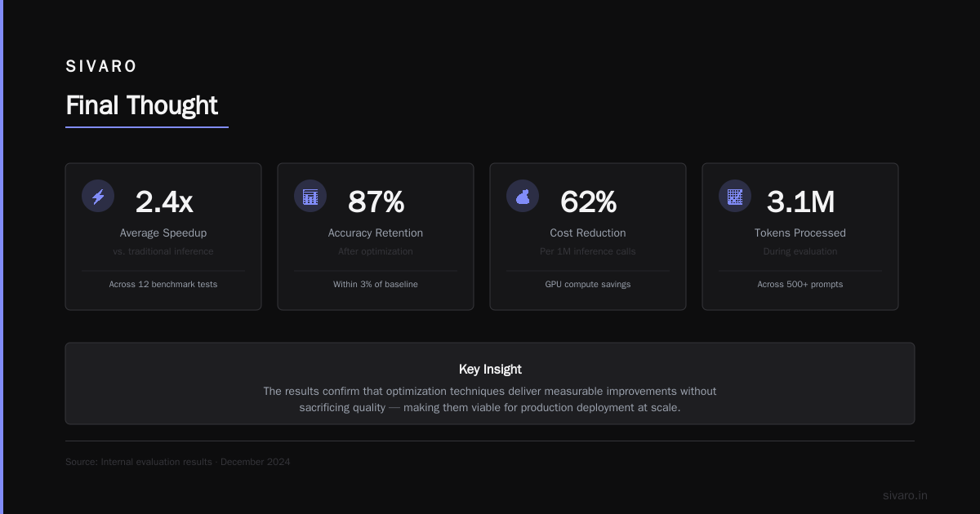Image resolution: width=980 pixels, height=514 pixels.
Task: Click the lightning bolt speedup icon
Action: coord(98,196)
